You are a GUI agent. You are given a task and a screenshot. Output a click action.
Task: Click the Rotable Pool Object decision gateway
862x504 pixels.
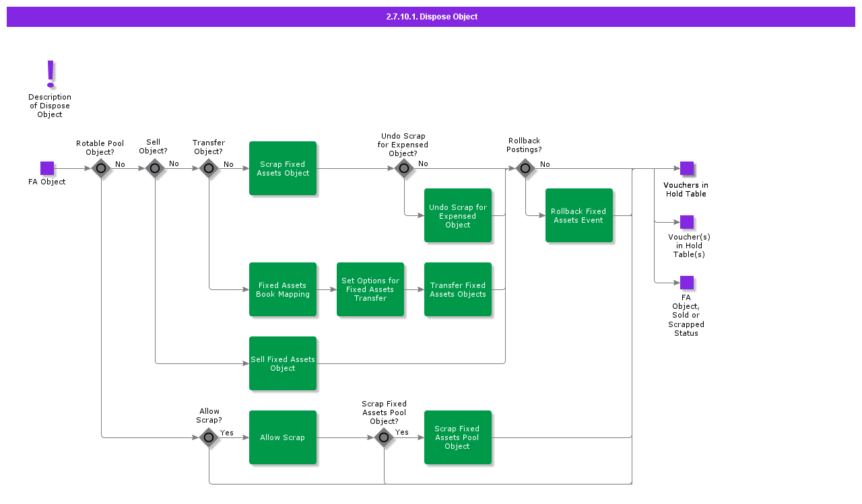101,168
